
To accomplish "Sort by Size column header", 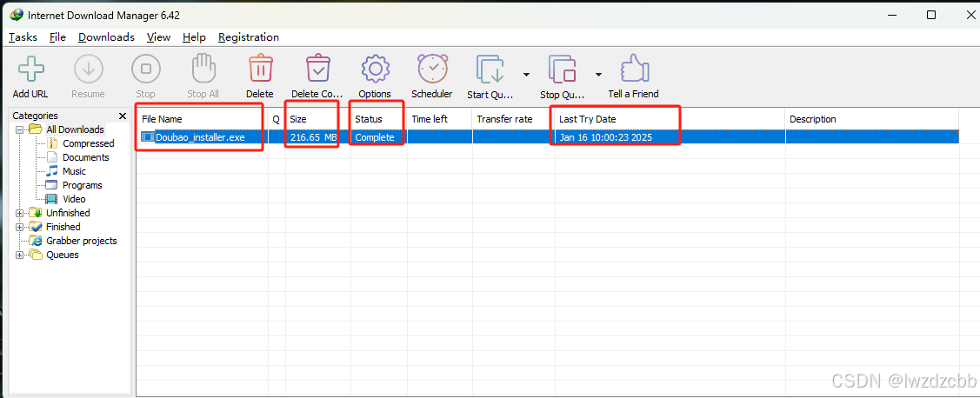I will (x=317, y=119).
